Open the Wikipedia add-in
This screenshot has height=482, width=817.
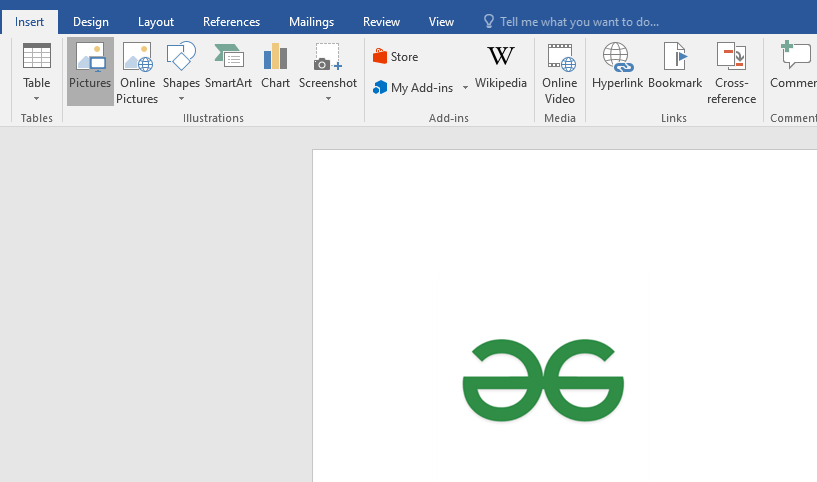click(x=501, y=67)
